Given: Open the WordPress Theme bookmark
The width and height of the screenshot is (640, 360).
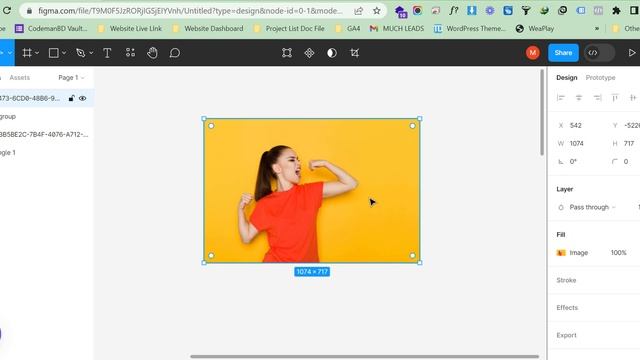Looking at the screenshot, I should click(x=469, y=29).
